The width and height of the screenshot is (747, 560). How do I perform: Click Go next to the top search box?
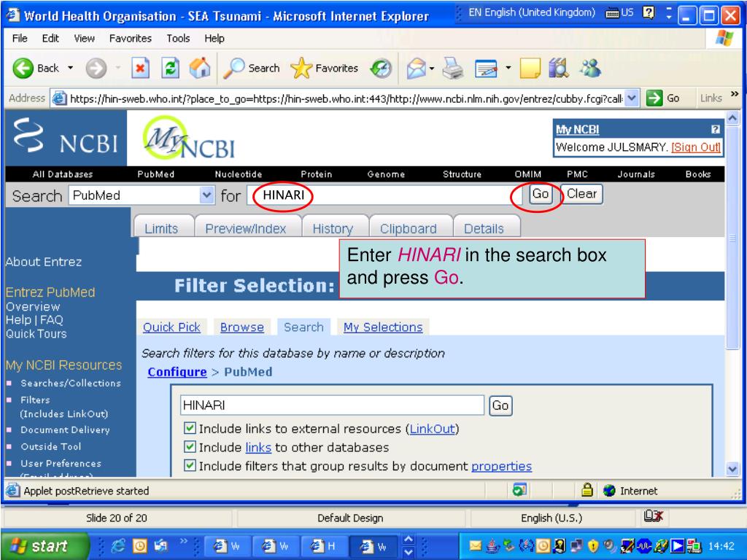click(x=541, y=194)
